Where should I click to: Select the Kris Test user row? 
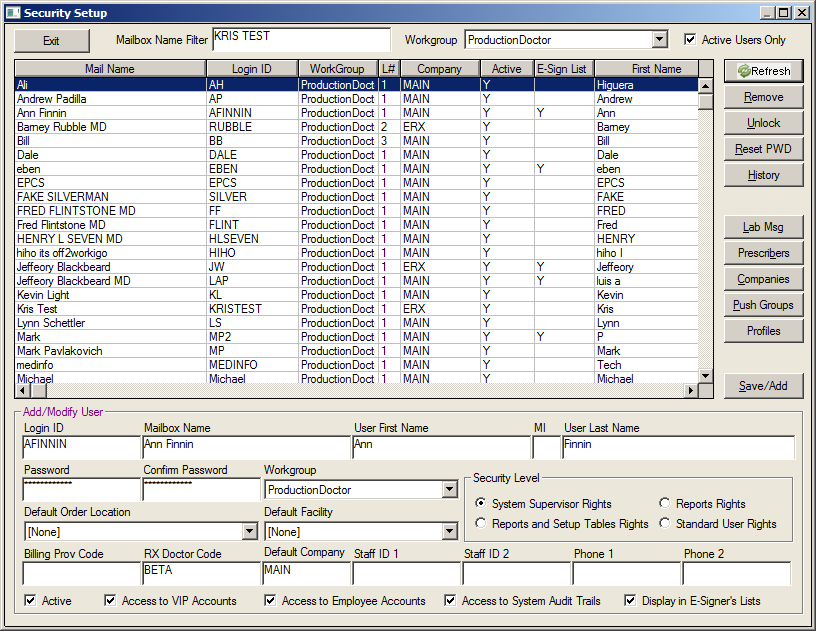pos(110,309)
